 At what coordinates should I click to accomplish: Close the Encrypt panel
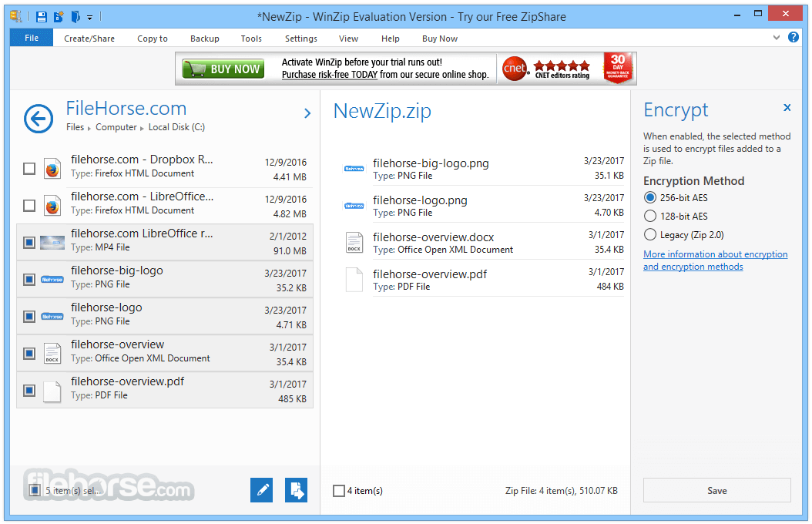click(x=787, y=107)
